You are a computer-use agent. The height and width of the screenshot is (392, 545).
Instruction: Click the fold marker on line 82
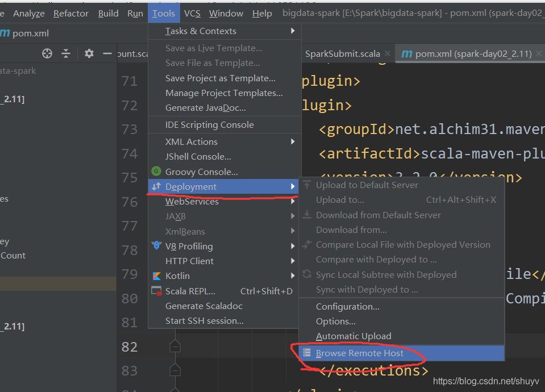click(175, 347)
